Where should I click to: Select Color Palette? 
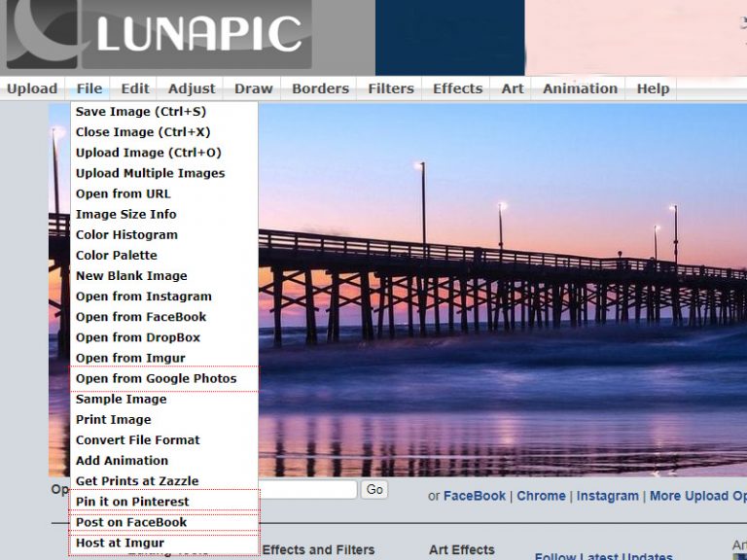point(164,256)
